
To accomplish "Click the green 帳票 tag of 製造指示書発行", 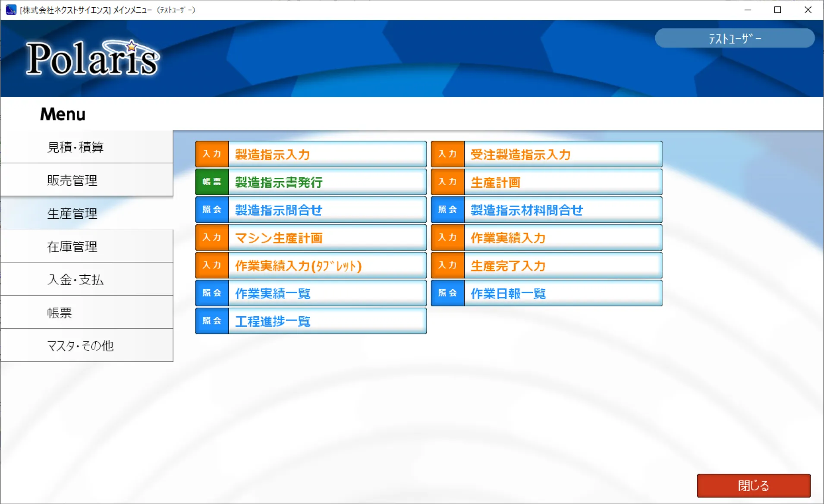I will [212, 182].
